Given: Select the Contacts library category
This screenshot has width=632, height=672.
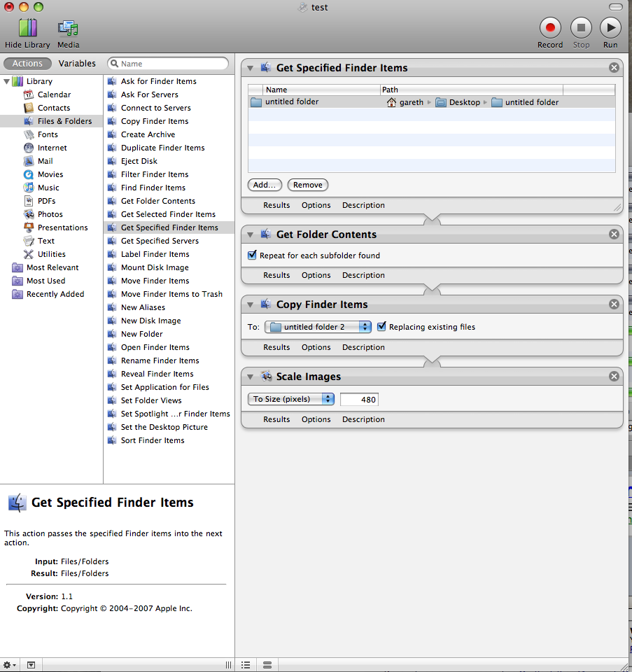Looking at the screenshot, I should tap(54, 108).
